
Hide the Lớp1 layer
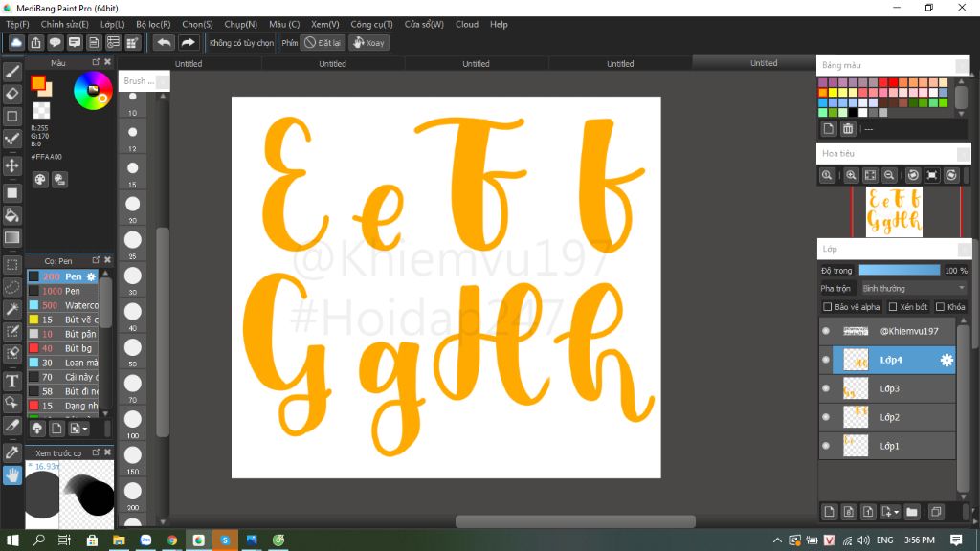(x=826, y=446)
